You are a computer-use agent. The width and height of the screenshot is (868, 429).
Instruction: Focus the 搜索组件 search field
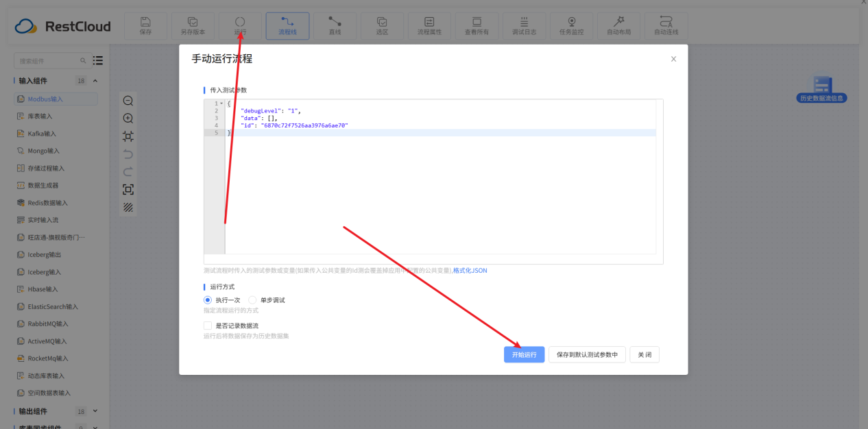pyautogui.click(x=51, y=61)
